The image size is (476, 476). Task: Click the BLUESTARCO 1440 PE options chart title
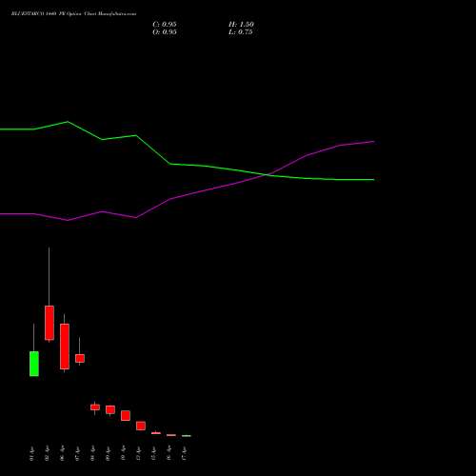pos(73,14)
